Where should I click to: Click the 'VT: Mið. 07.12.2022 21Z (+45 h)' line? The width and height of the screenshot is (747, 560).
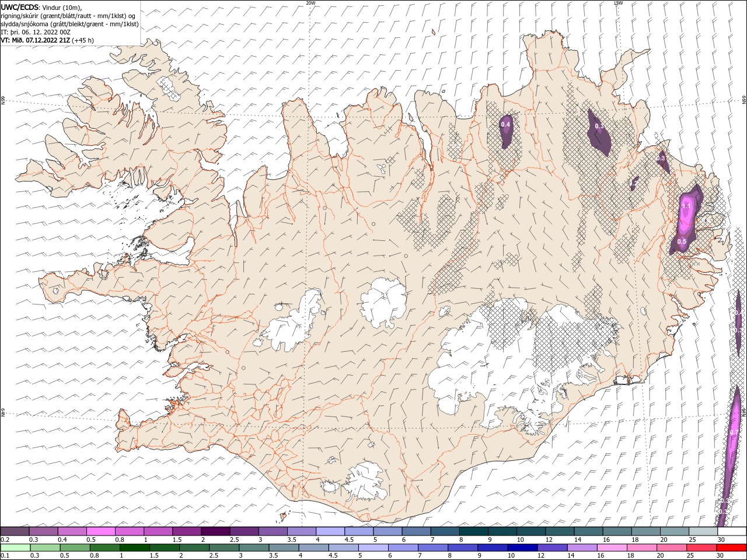(47, 40)
